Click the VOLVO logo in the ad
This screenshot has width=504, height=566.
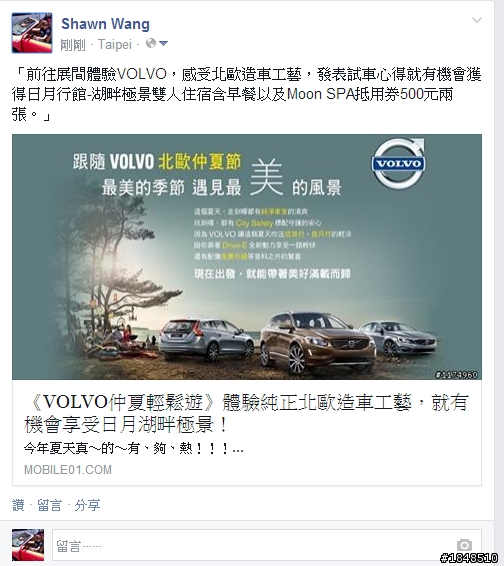pos(399,163)
